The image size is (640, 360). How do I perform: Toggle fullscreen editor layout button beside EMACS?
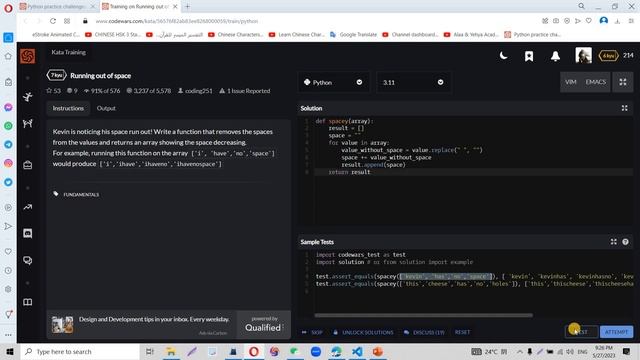(623, 82)
